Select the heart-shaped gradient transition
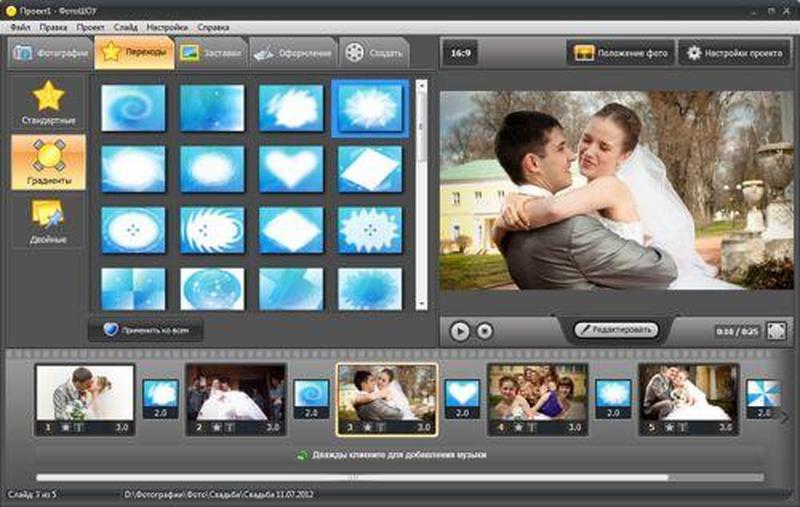 pyautogui.click(x=291, y=169)
